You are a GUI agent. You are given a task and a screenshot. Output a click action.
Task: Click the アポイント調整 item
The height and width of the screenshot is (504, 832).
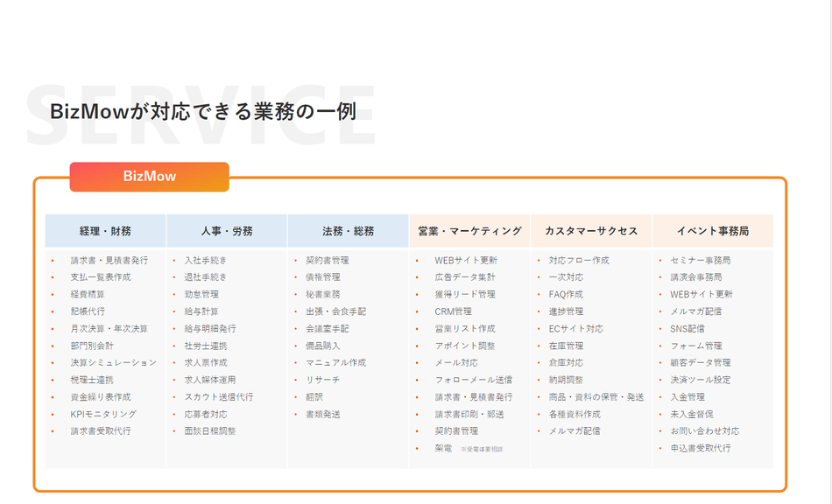[x=465, y=346]
